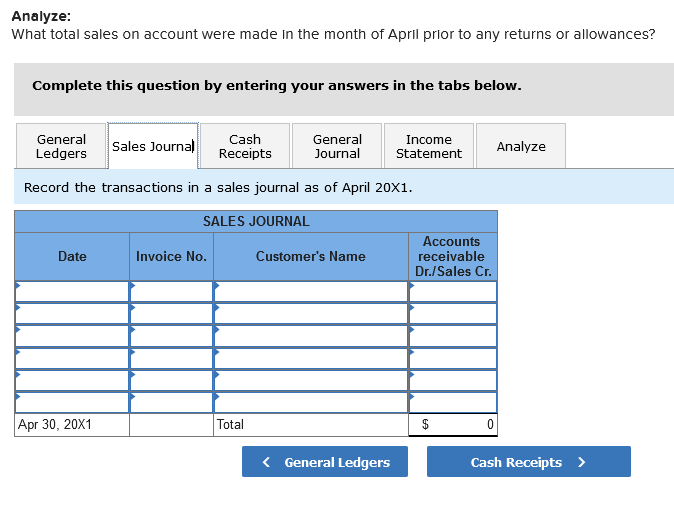Click the Date column header

pos(72,257)
